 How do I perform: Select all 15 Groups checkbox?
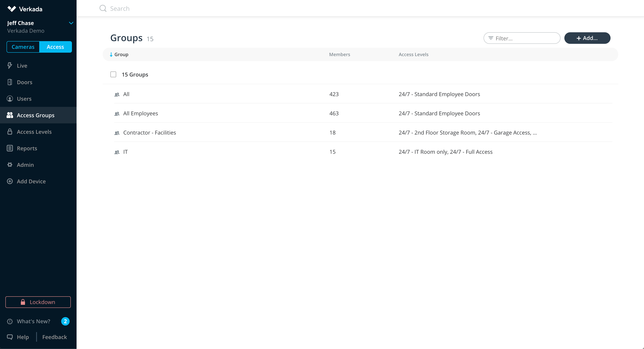[x=113, y=74]
